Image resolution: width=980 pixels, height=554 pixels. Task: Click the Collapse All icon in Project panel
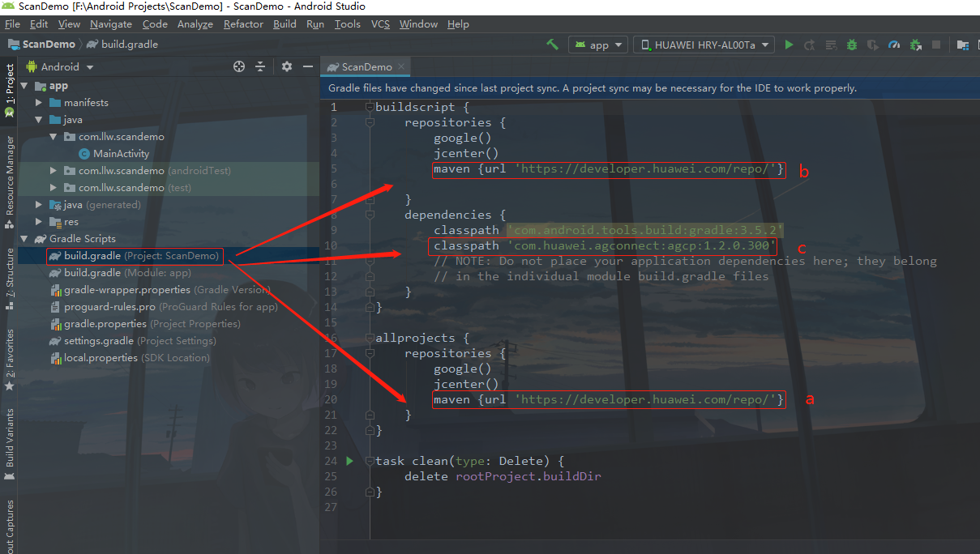coord(260,66)
